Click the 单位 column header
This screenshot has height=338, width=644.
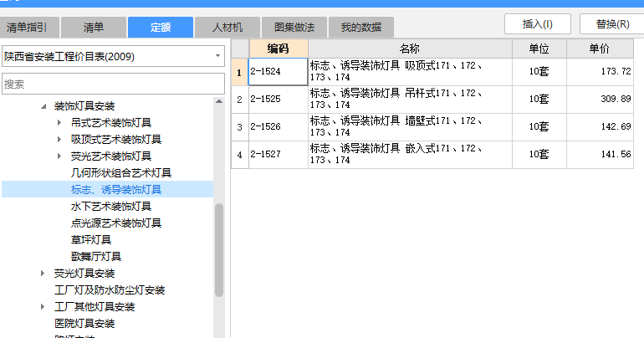coord(539,49)
